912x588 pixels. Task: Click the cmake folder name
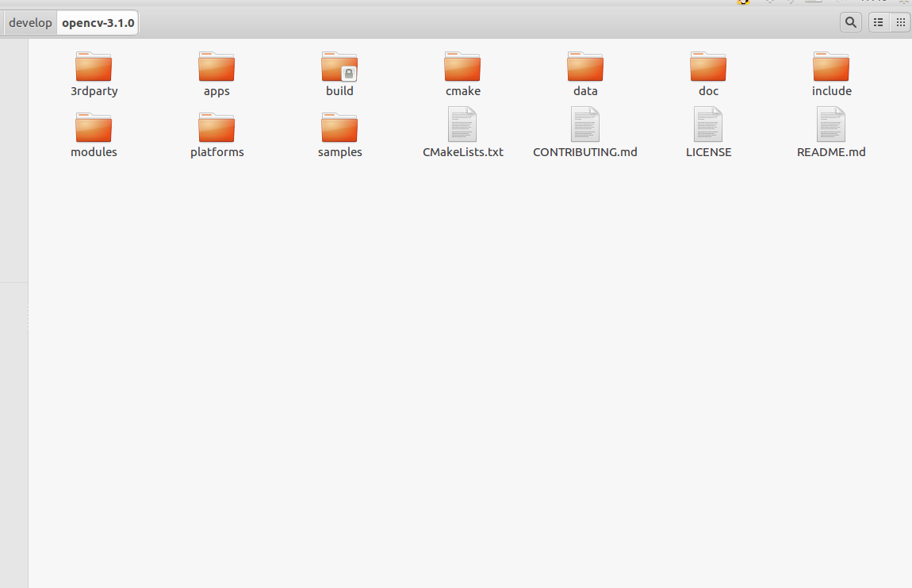(463, 91)
